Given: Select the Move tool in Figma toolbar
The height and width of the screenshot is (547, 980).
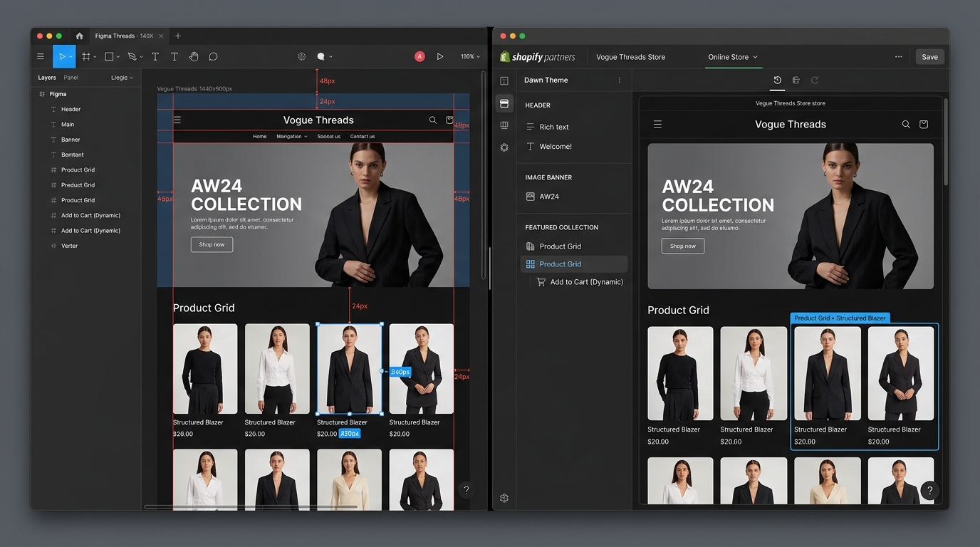Looking at the screenshot, I should point(64,56).
